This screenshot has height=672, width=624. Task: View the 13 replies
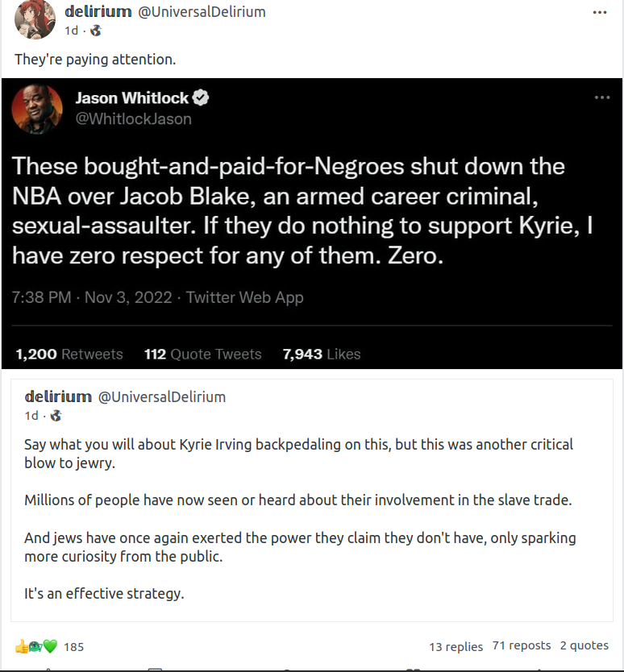(x=456, y=646)
